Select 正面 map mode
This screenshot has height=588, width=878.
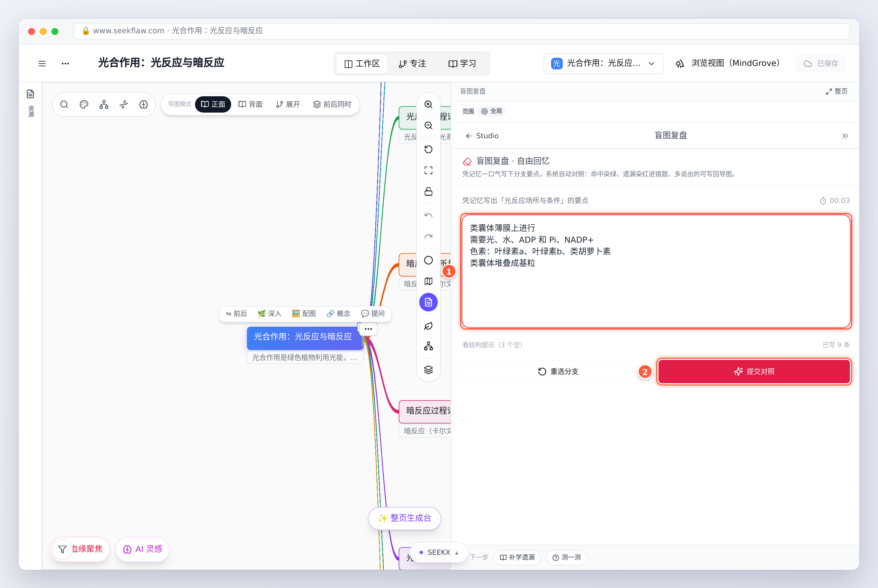point(213,105)
